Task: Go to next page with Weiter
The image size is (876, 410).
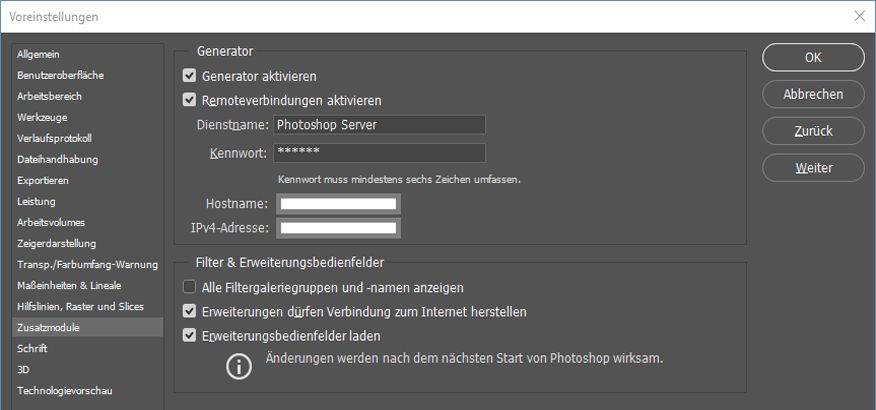Action: [813, 168]
